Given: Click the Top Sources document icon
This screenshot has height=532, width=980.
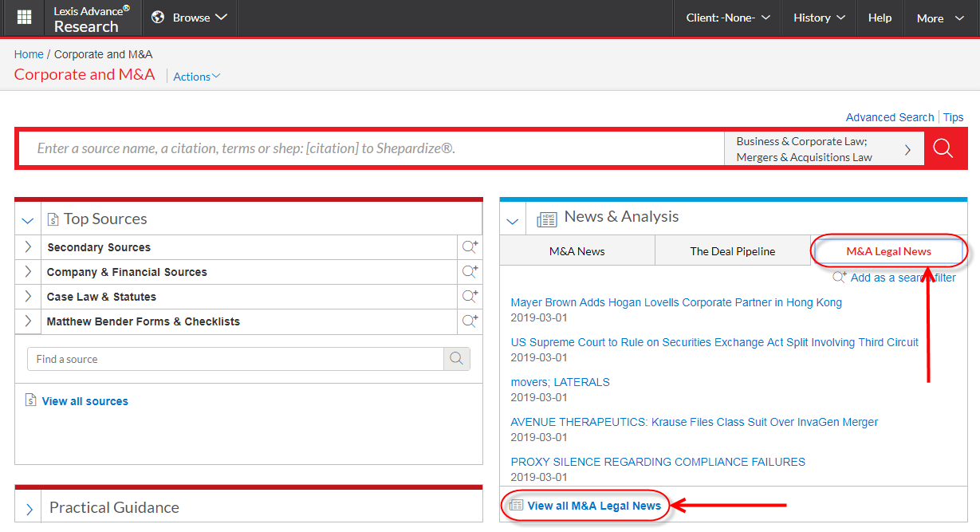Looking at the screenshot, I should [53, 219].
